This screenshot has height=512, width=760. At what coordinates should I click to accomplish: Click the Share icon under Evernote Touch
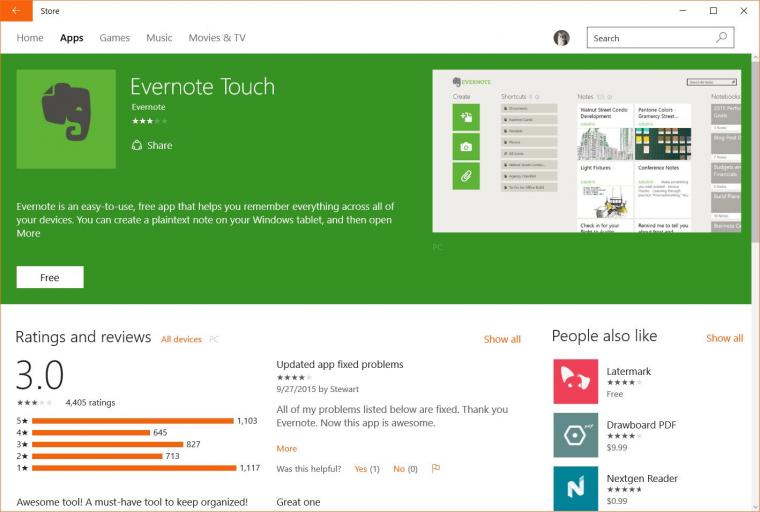pyautogui.click(x=137, y=145)
